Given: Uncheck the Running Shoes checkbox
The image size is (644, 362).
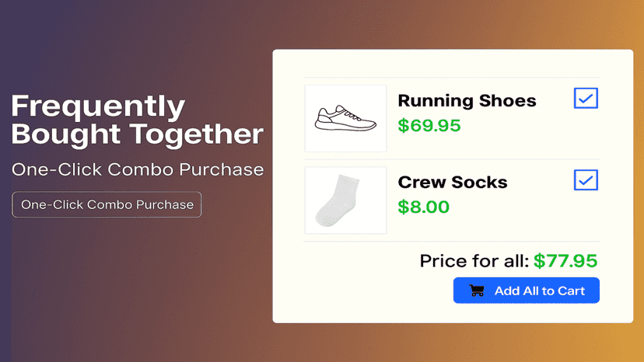Looking at the screenshot, I should (586, 98).
